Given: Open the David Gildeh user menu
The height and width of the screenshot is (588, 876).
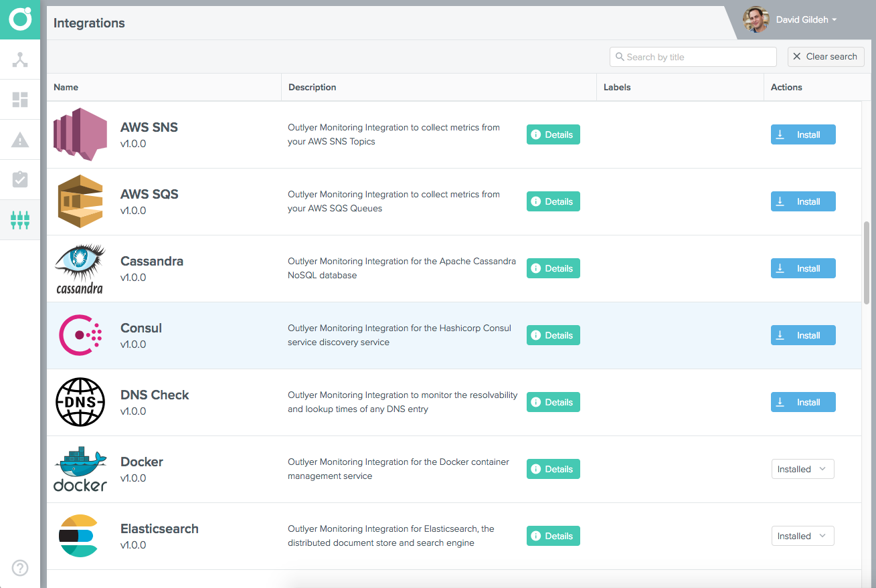Looking at the screenshot, I should [x=806, y=20].
